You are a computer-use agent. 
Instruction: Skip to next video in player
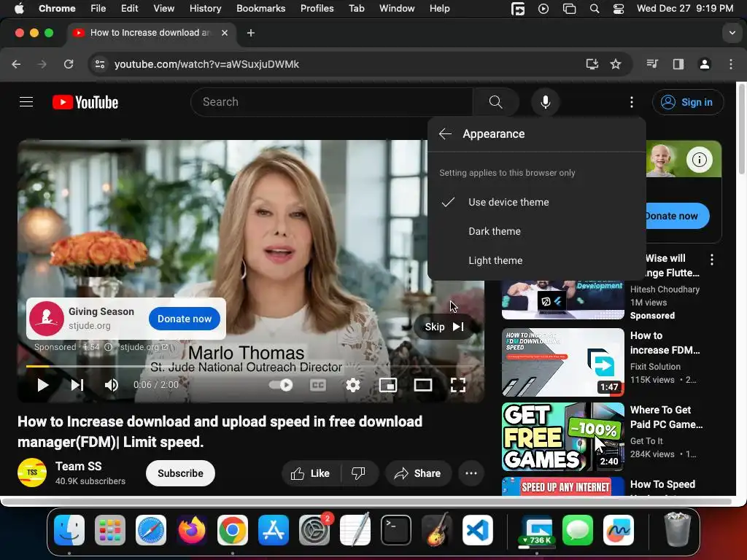[x=77, y=385]
